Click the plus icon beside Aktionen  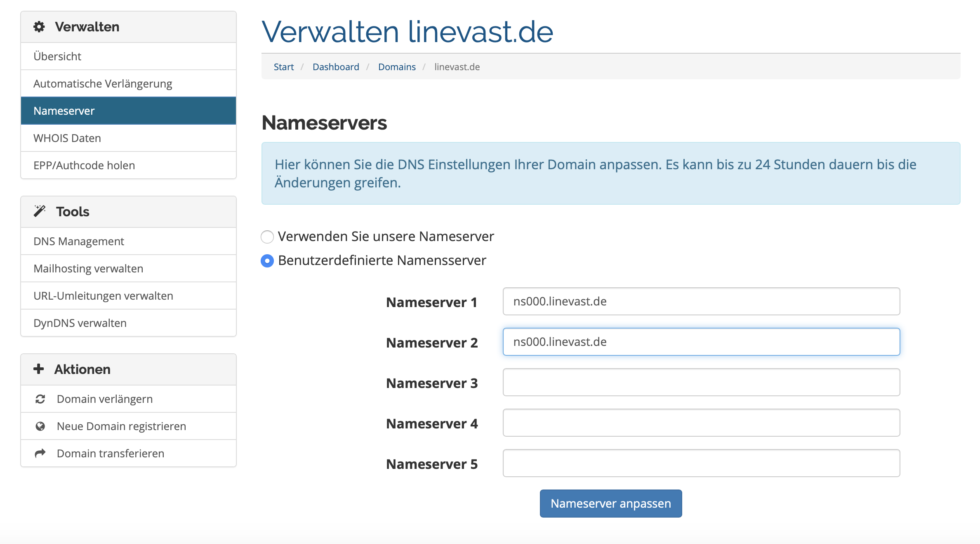click(x=39, y=369)
